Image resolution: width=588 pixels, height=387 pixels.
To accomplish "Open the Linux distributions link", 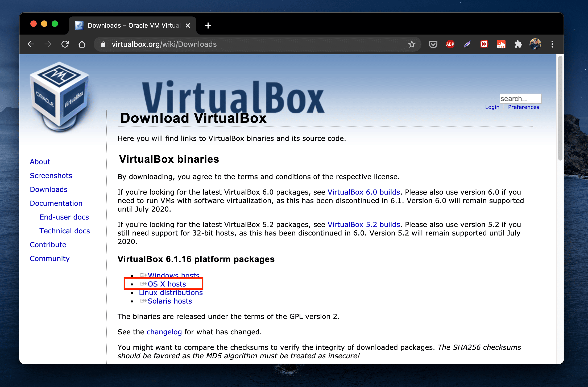I will tap(171, 292).
